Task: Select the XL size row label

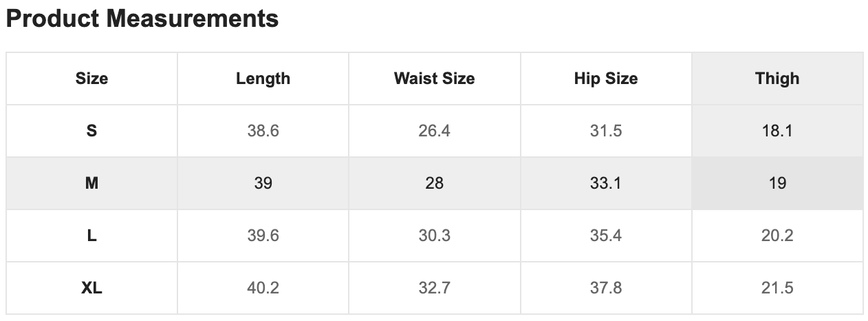Action: [91, 288]
